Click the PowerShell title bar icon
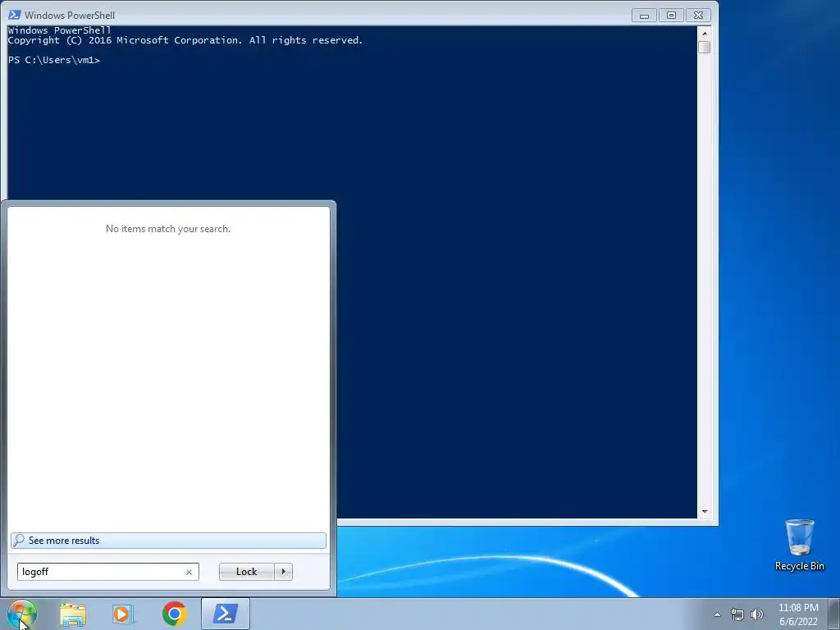 pos(15,15)
